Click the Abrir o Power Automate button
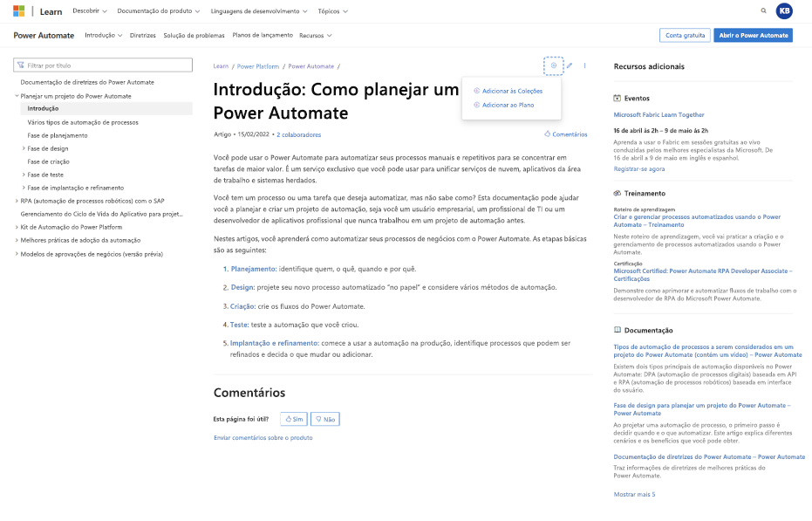This screenshot has height=521, width=812. click(754, 35)
